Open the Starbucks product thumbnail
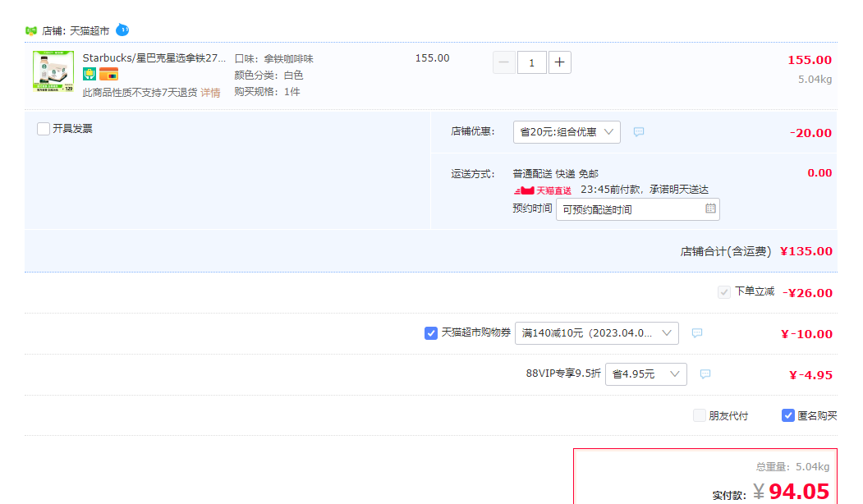The width and height of the screenshot is (863, 504). [x=53, y=71]
